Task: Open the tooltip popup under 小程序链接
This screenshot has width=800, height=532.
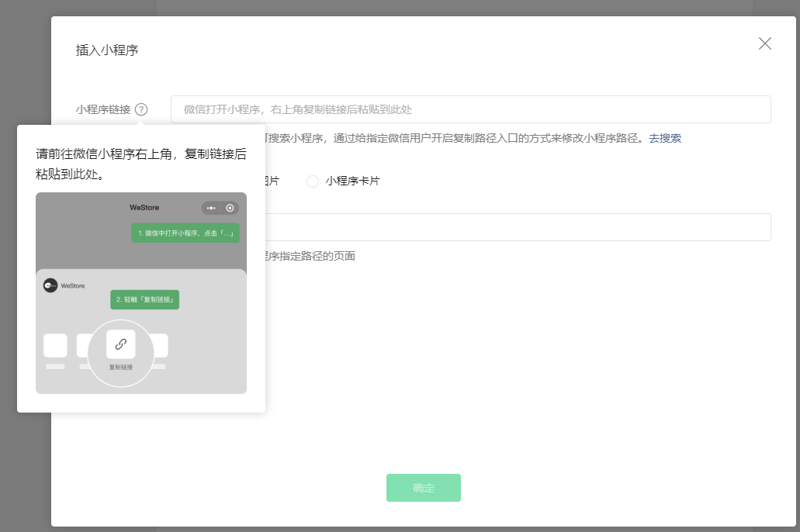Action: click(x=140, y=109)
